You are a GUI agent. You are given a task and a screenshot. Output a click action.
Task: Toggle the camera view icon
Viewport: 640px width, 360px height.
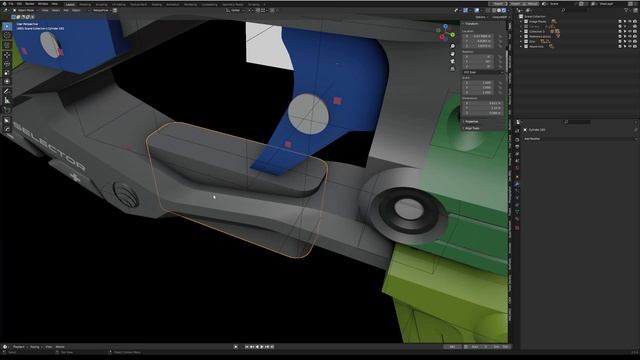point(452,61)
